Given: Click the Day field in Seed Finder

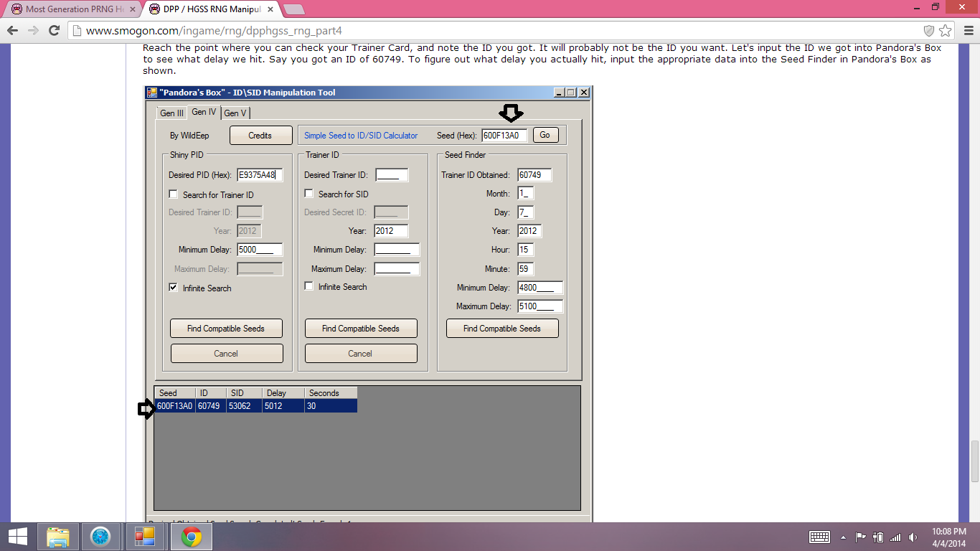Looking at the screenshot, I should [x=526, y=212].
